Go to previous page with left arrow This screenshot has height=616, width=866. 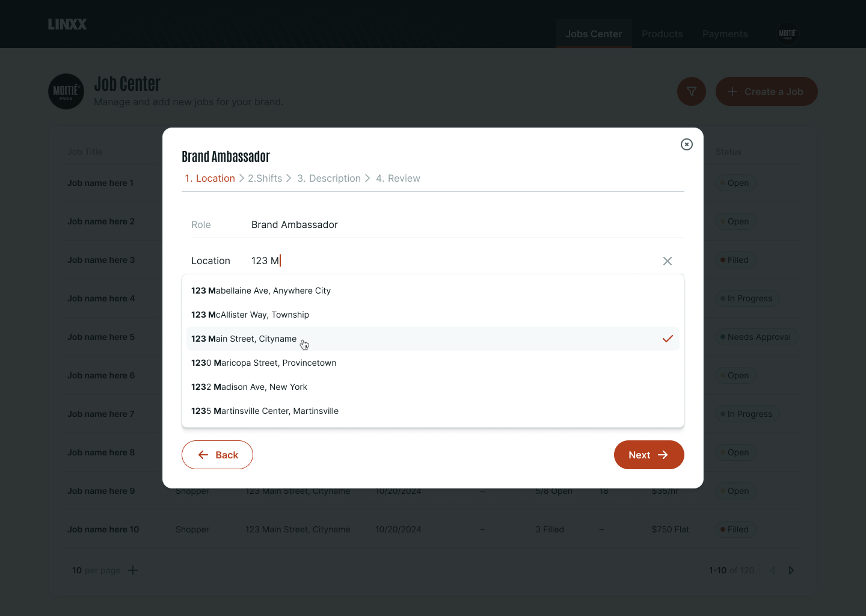(773, 570)
